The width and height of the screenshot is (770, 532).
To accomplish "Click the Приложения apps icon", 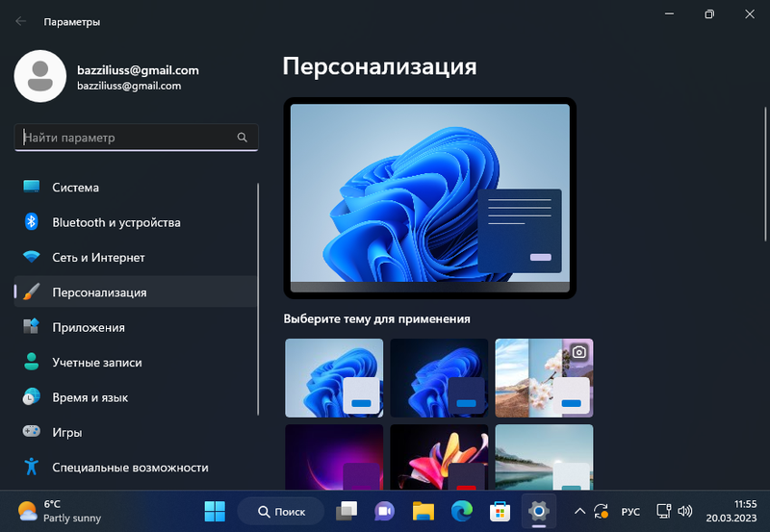I will [32, 327].
